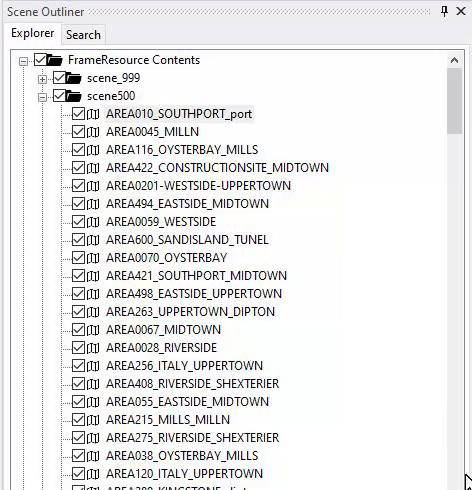Select the scene_999 label
The height and width of the screenshot is (490, 472).
click(113, 78)
